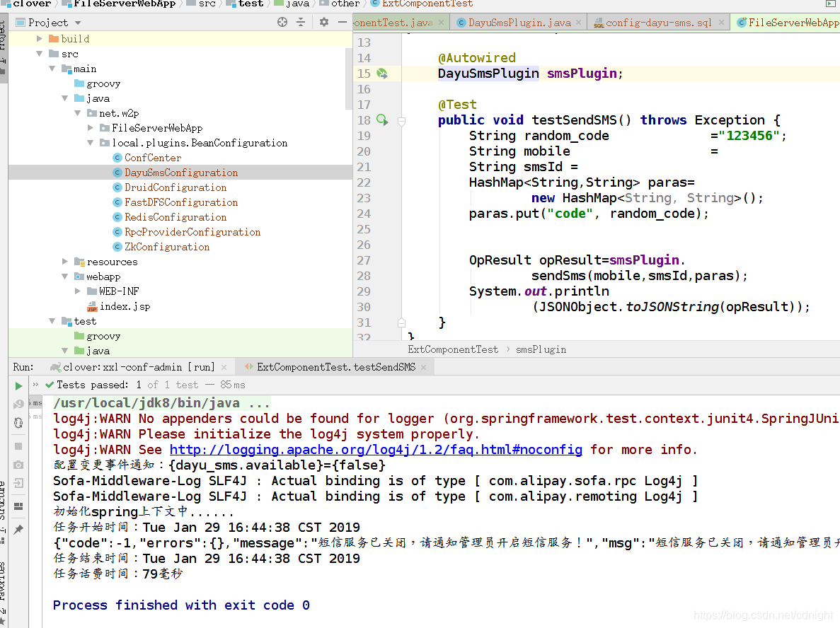840x628 pixels.
Task: Click the locate/scroll-from-source crosshair icon
Action: [x=282, y=22]
